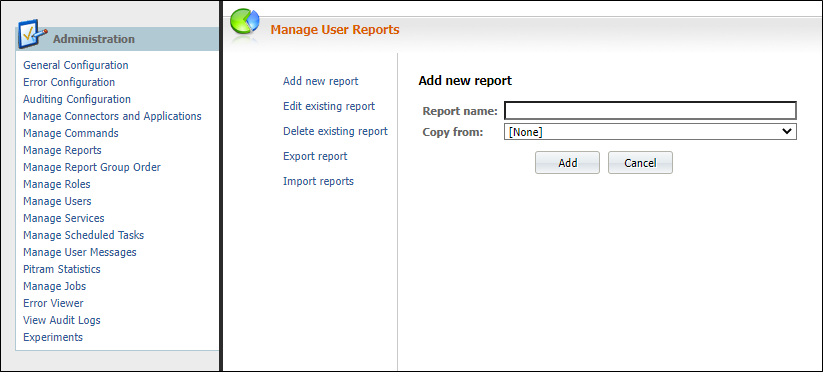Click the Add new report heading
Screen dimensions: 823x372
[x=465, y=81]
